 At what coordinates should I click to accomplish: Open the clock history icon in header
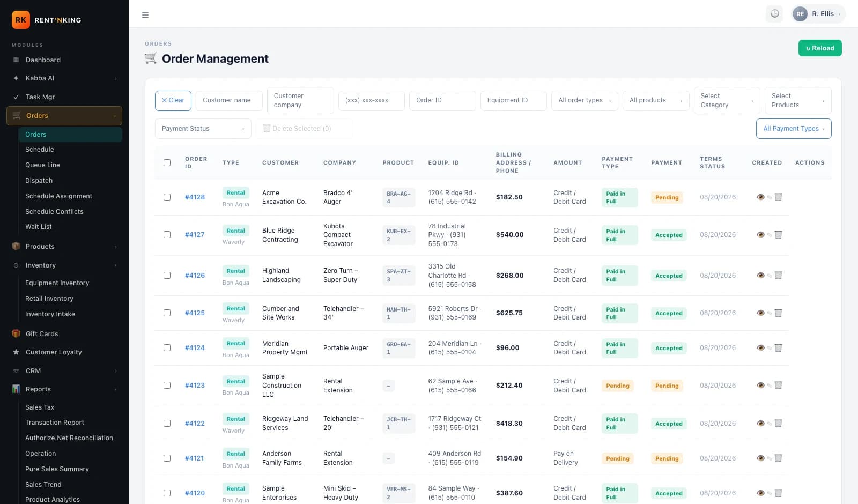click(x=774, y=14)
